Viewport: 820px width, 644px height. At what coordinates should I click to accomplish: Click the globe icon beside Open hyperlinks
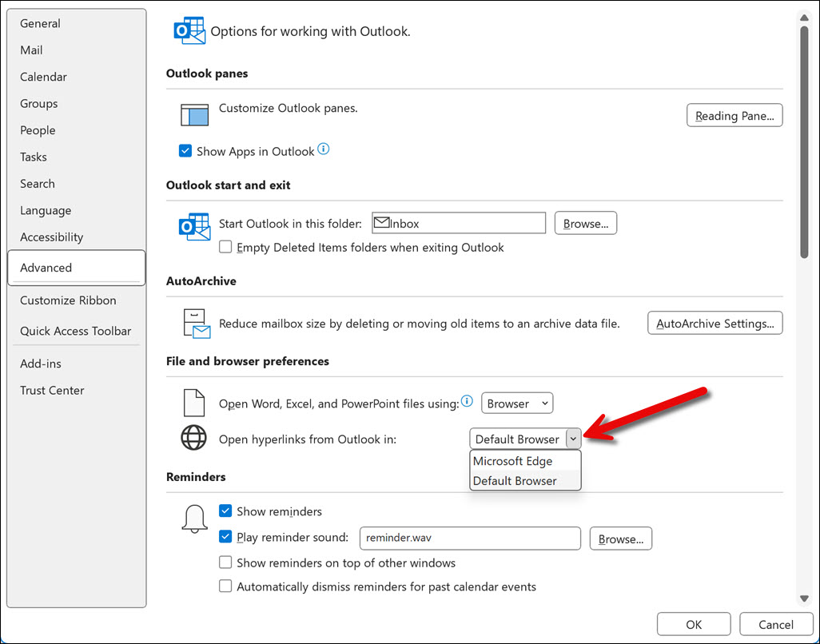point(193,438)
